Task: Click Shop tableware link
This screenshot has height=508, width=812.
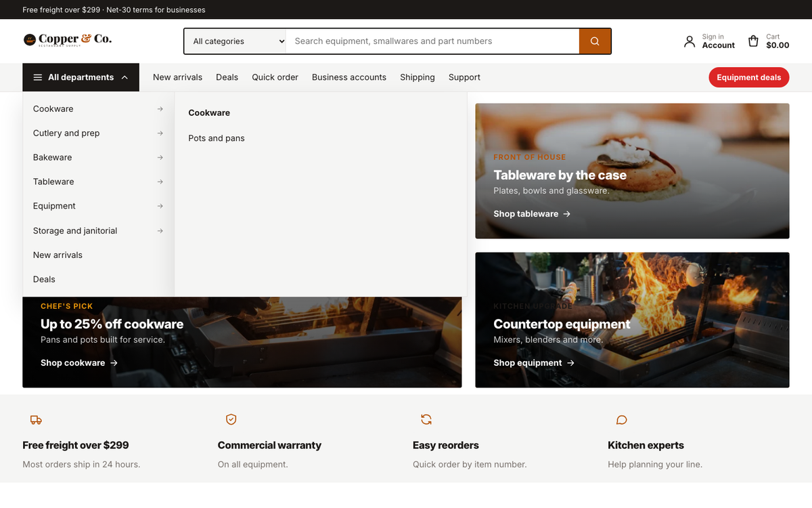Action: [x=532, y=214]
